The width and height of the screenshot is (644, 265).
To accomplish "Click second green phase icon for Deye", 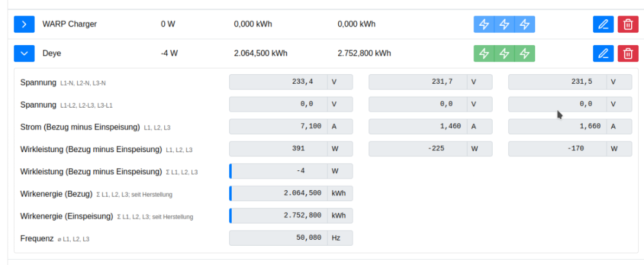I will pos(505,54).
